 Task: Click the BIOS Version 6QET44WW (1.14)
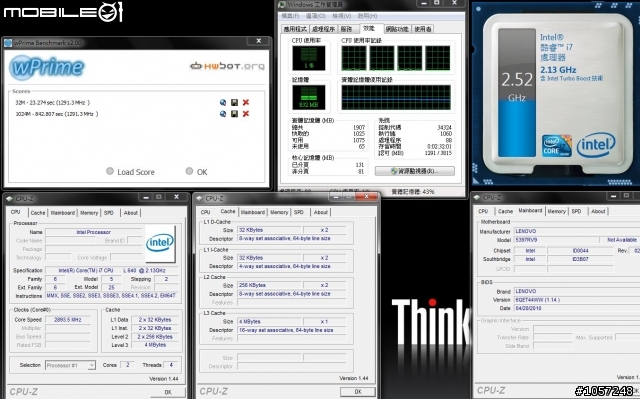576,300
